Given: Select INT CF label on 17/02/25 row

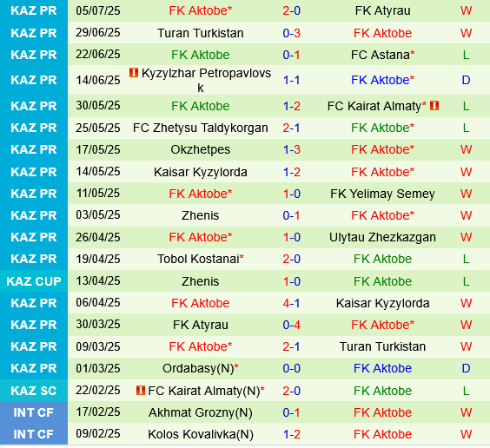Looking at the screenshot, I should (x=33, y=412).
